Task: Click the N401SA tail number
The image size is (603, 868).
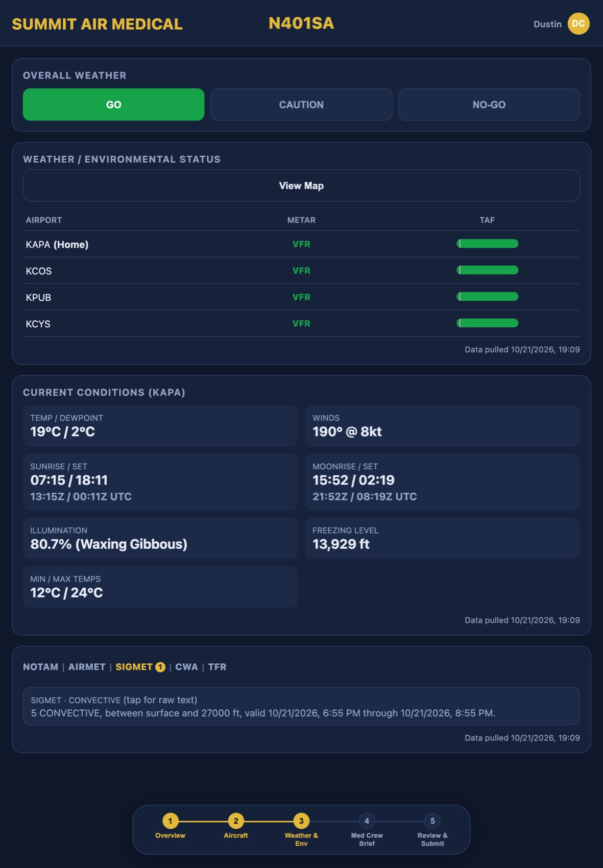Action: [x=301, y=23]
